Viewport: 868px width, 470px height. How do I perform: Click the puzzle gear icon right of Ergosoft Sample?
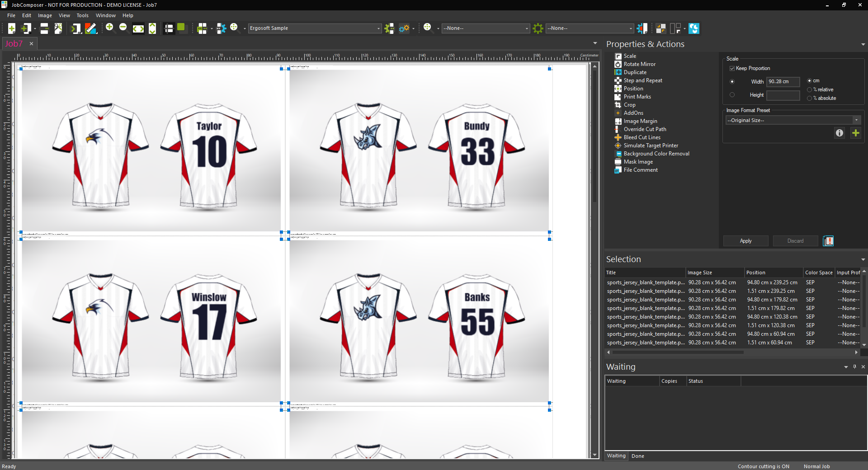coord(389,28)
